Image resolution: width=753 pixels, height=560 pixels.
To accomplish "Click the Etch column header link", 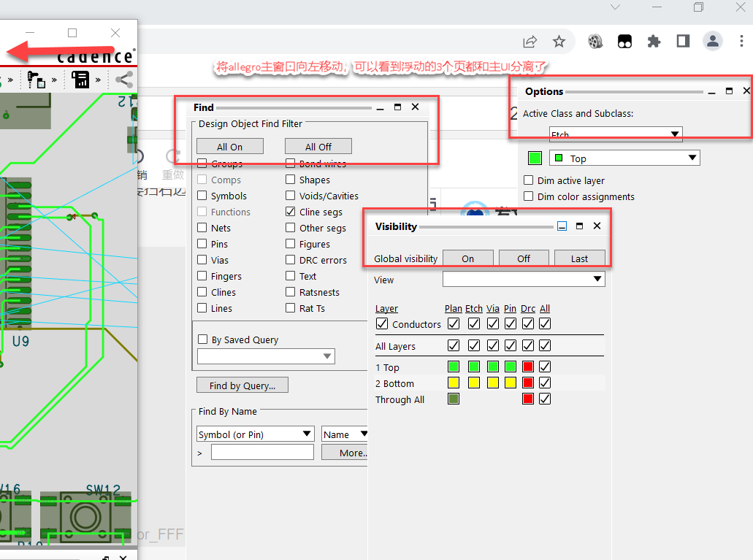I will (x=473, y=308).
